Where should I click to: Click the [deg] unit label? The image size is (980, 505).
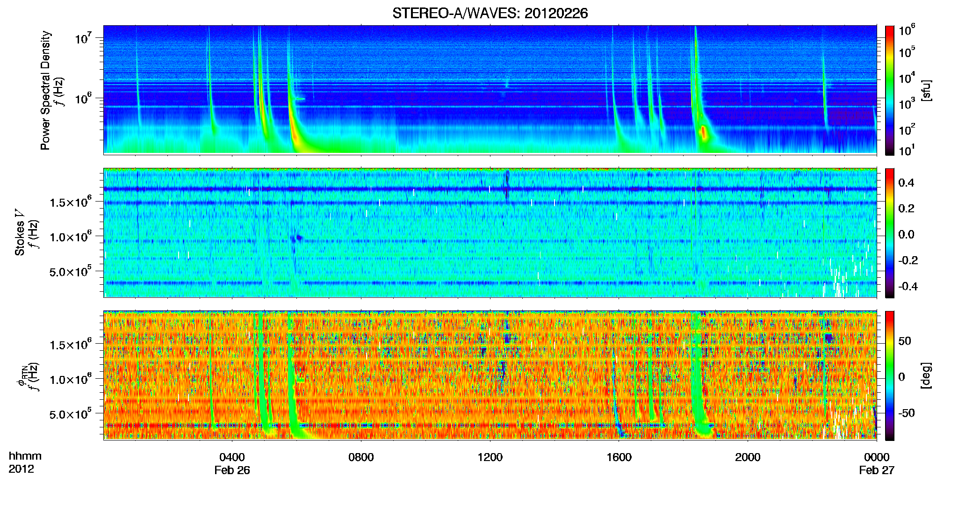[926, 375]
